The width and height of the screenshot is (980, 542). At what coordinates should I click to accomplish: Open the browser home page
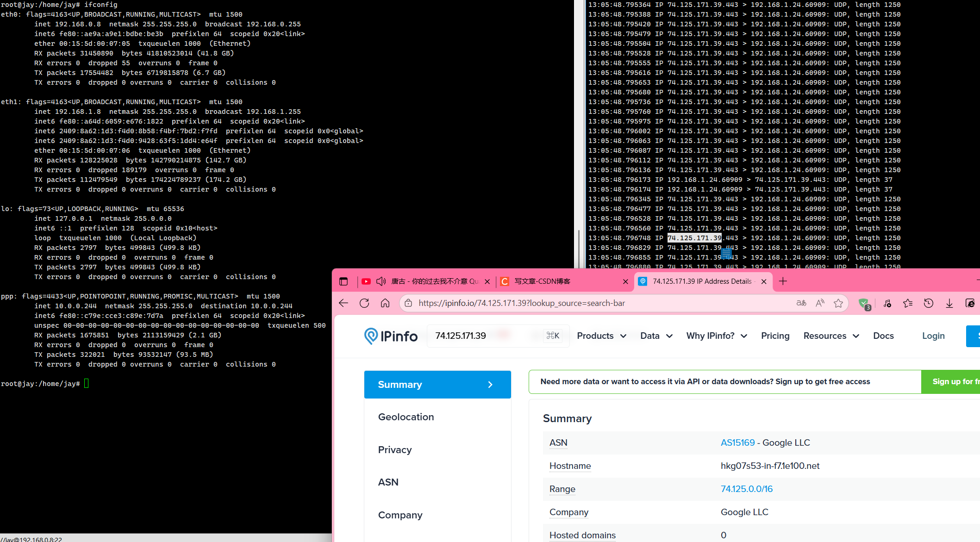(385, 303)
